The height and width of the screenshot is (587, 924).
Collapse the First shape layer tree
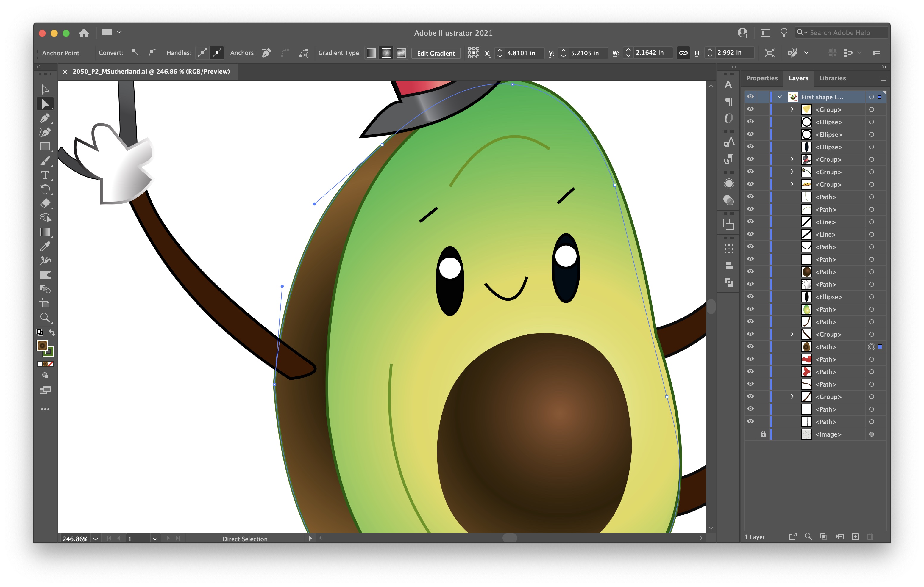click(779, 97)
